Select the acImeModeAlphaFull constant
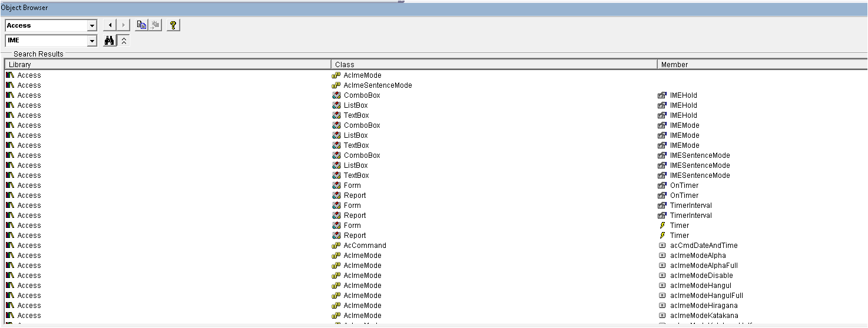Screen dimensions: 868x328 tap(704, 266)
